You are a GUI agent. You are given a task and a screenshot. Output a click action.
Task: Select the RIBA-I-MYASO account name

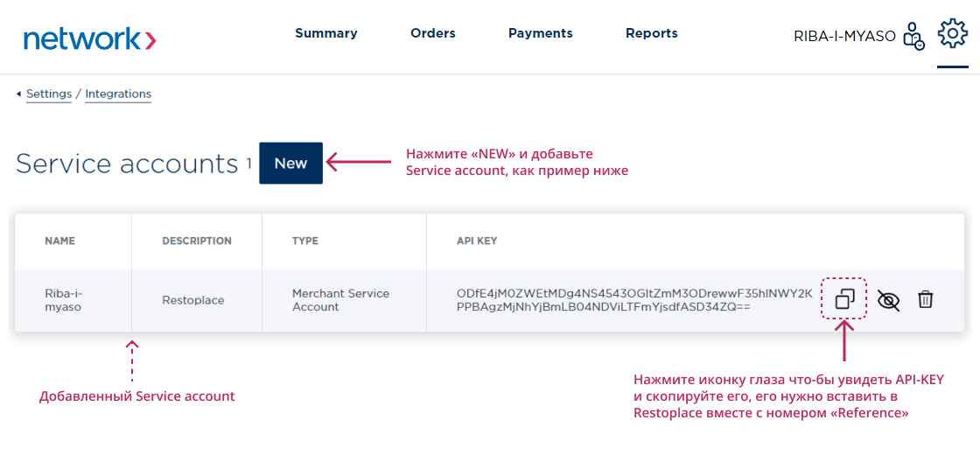[x=844, y=37]
